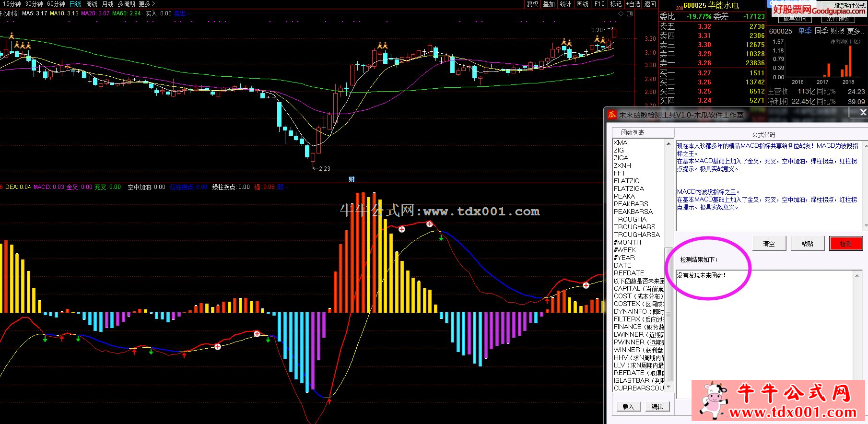Click the 粘贴 paste button in dialog
The image size is (868, 424).
pos(808,244)
